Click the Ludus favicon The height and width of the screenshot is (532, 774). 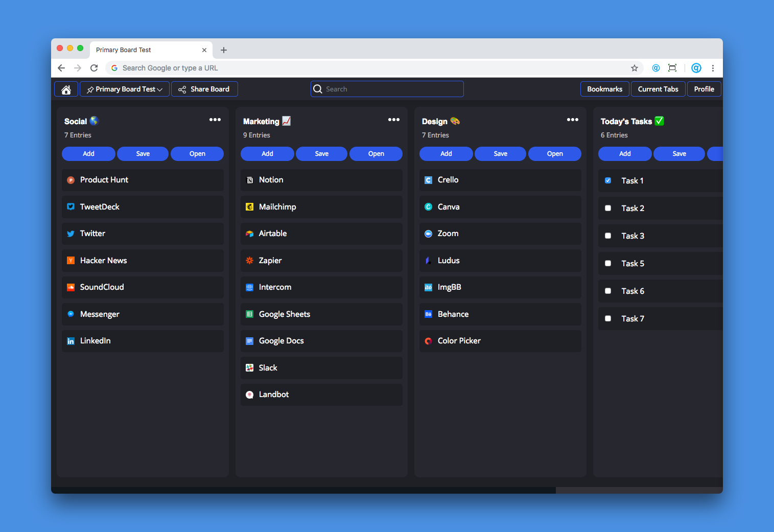(x=429, y=260)
